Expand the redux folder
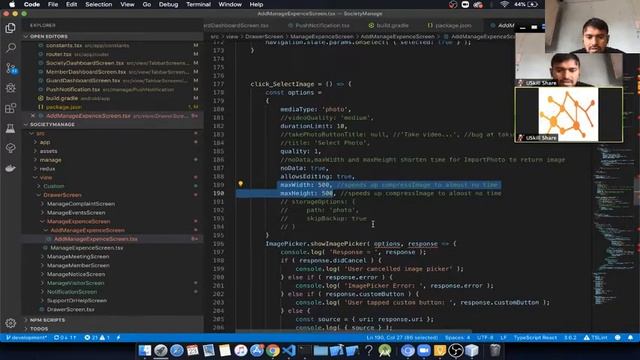The image size is (640, 360). click(46, 169)
